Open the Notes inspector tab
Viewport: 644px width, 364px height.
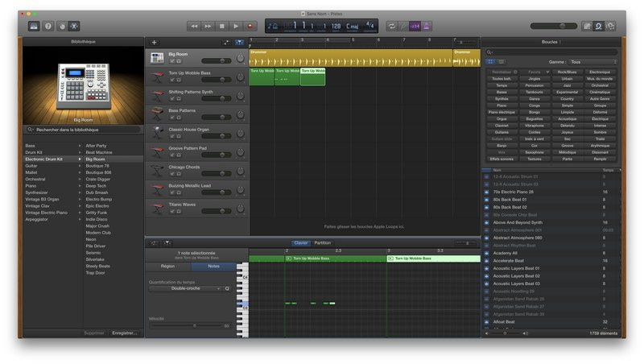tap(213, 267)
